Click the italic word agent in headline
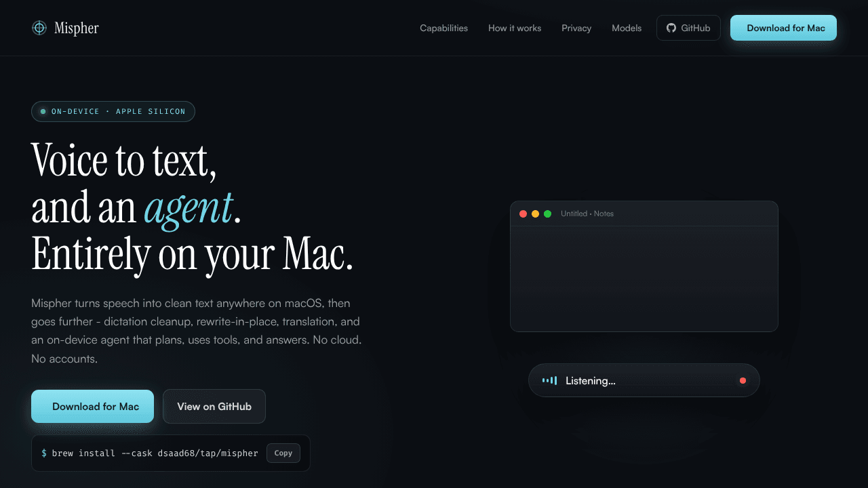 189,207
